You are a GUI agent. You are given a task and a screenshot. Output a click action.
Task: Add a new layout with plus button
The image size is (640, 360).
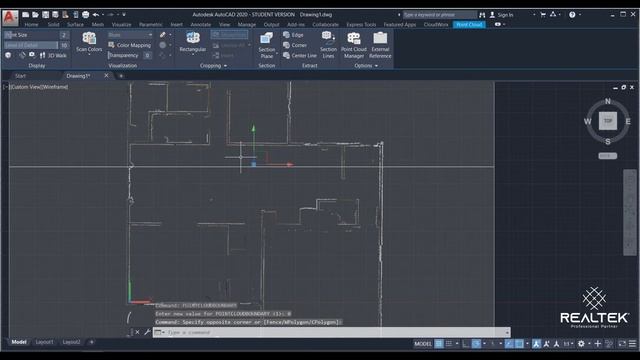91,342
